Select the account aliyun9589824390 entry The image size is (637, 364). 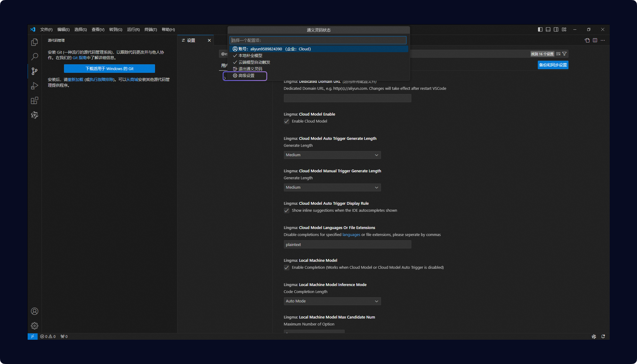(318, 49)
